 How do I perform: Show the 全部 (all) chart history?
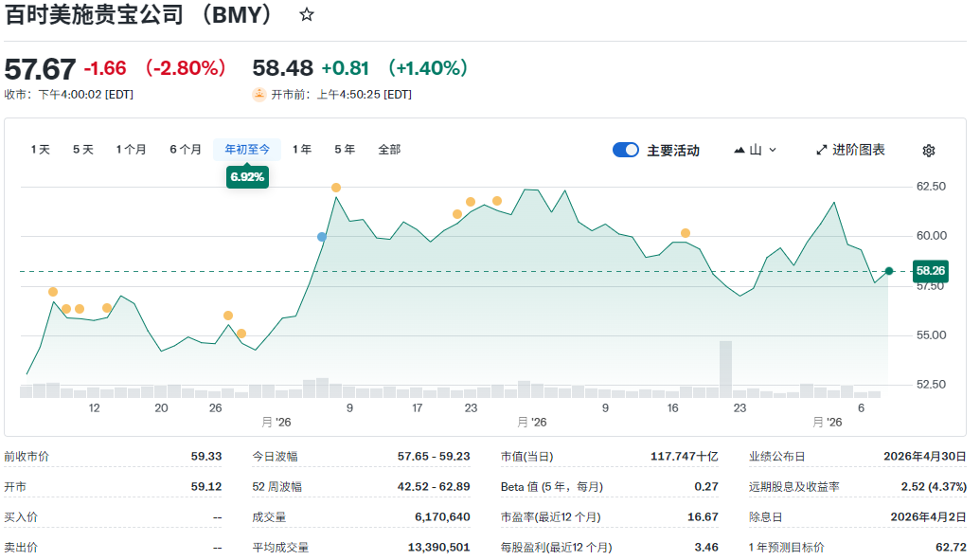389,150
